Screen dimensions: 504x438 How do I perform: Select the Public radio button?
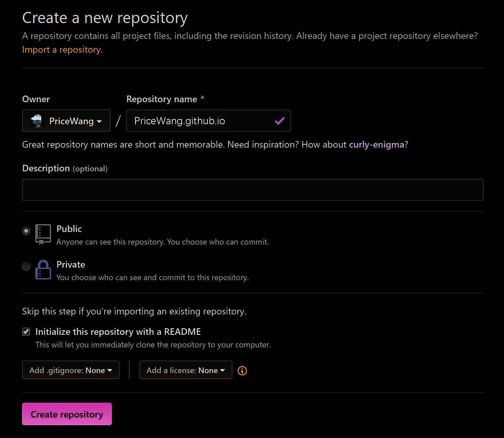[x=26, y=231]
